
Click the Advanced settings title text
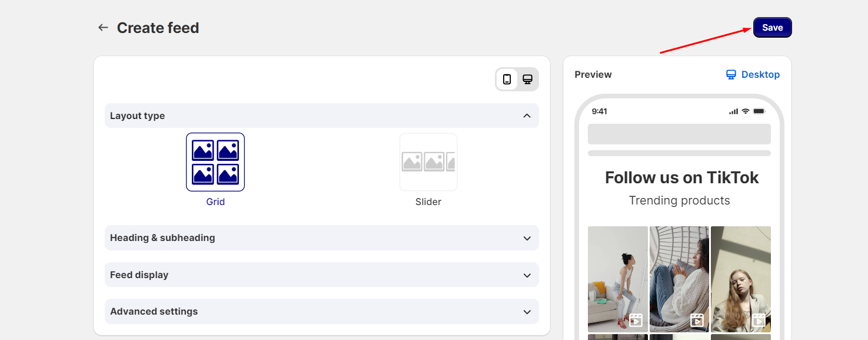[x=154, y=312]
